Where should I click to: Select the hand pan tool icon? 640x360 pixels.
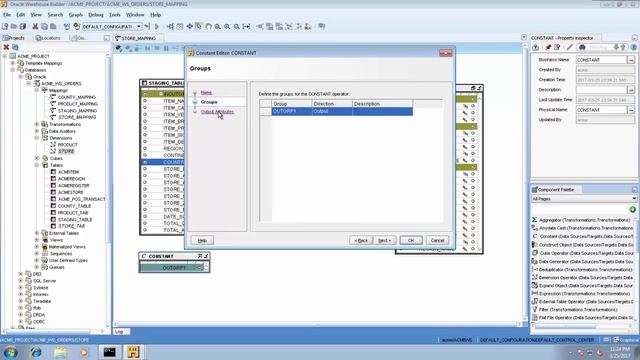[208, 27]
